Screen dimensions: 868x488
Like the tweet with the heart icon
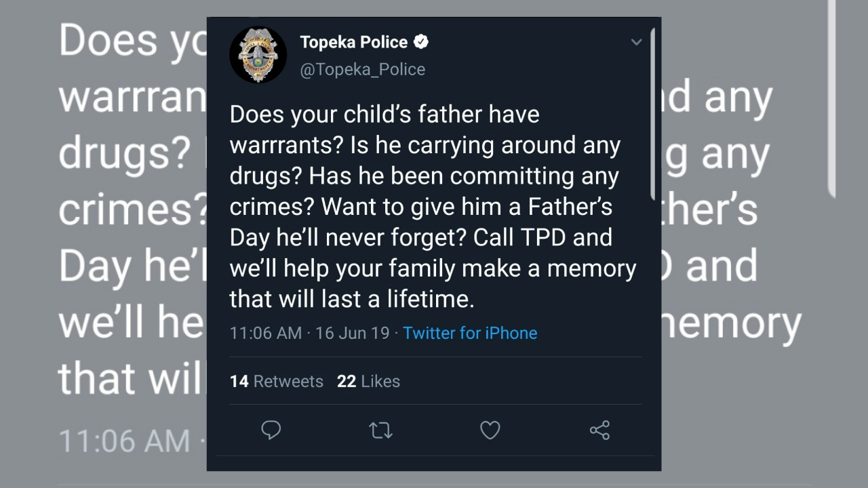490,430
